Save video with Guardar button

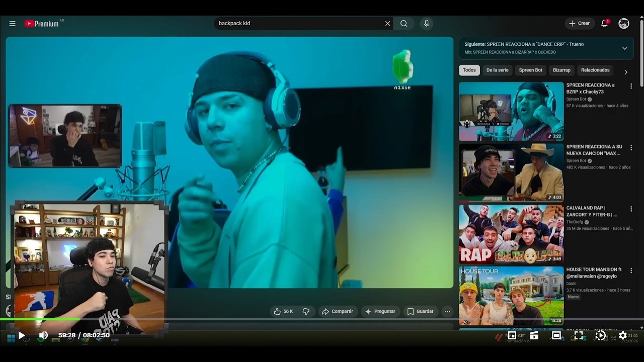tap(421, 312)
